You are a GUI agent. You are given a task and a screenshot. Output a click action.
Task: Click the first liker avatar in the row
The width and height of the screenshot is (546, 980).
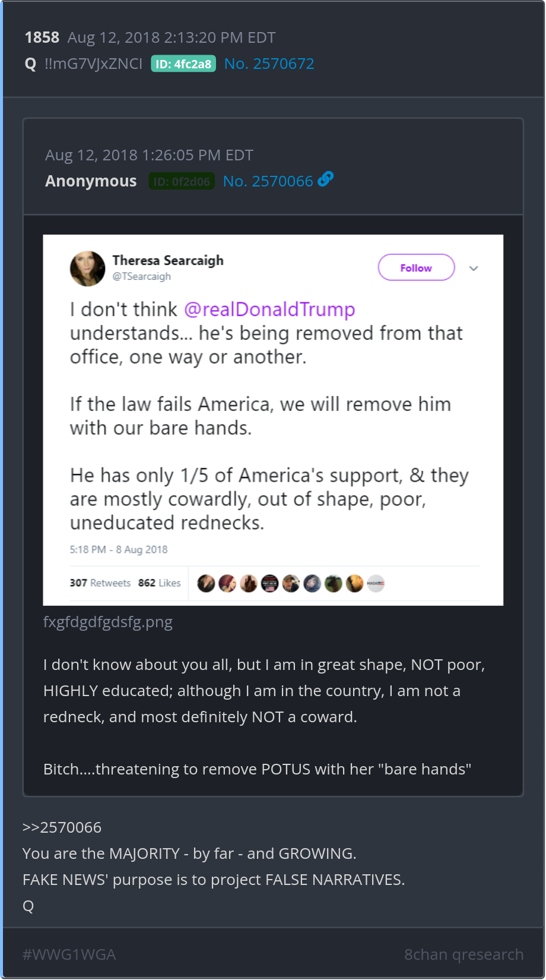206,583
